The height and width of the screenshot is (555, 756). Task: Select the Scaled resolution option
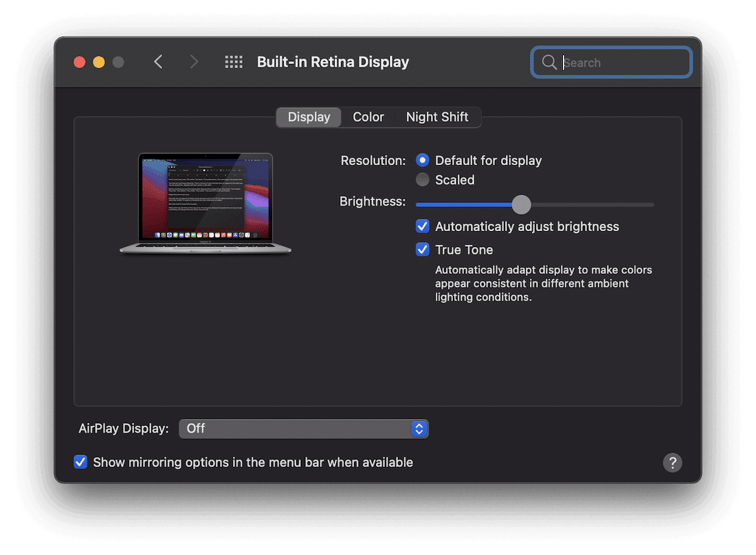click(x=423, y=180)
